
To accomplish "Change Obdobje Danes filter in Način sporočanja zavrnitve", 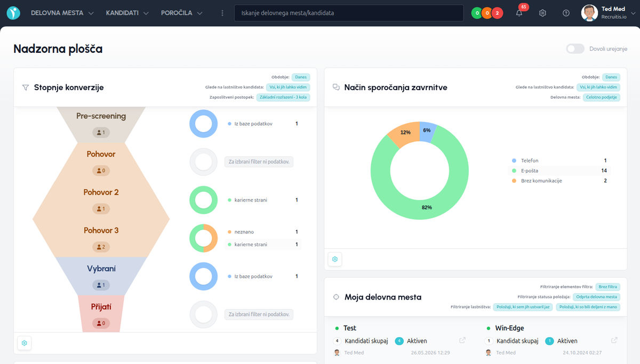I will click(x=611, y=77).
